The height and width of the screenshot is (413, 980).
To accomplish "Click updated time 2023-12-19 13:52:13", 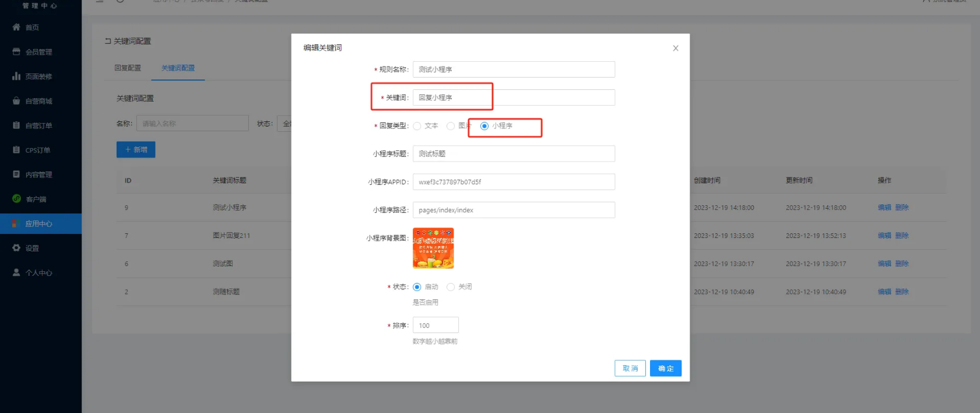I will [x=816, y=236].
